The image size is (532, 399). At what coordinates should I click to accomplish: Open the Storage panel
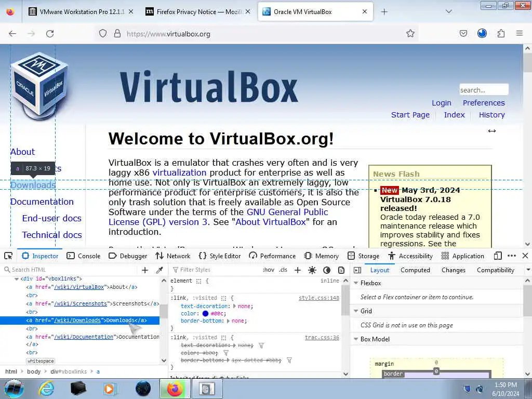(x=364, y=256)
